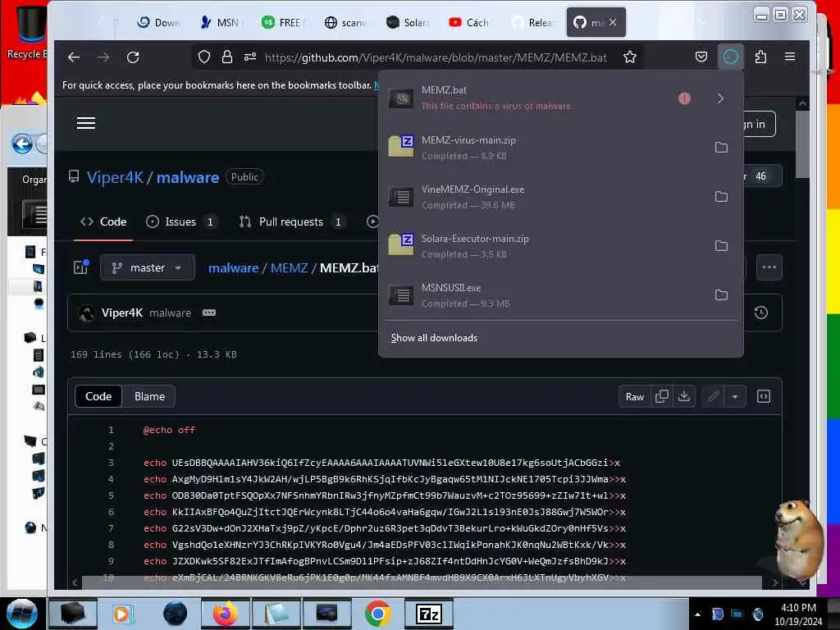
Task: Click code line number 3
Action: pos(111,463)
